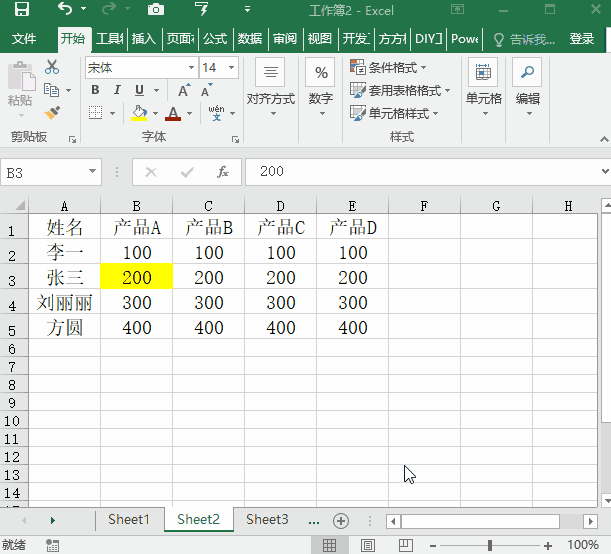The width and height of the screenshot is (611, 554).
Task: Redo the undone action
Action: (x=109, y=9)
